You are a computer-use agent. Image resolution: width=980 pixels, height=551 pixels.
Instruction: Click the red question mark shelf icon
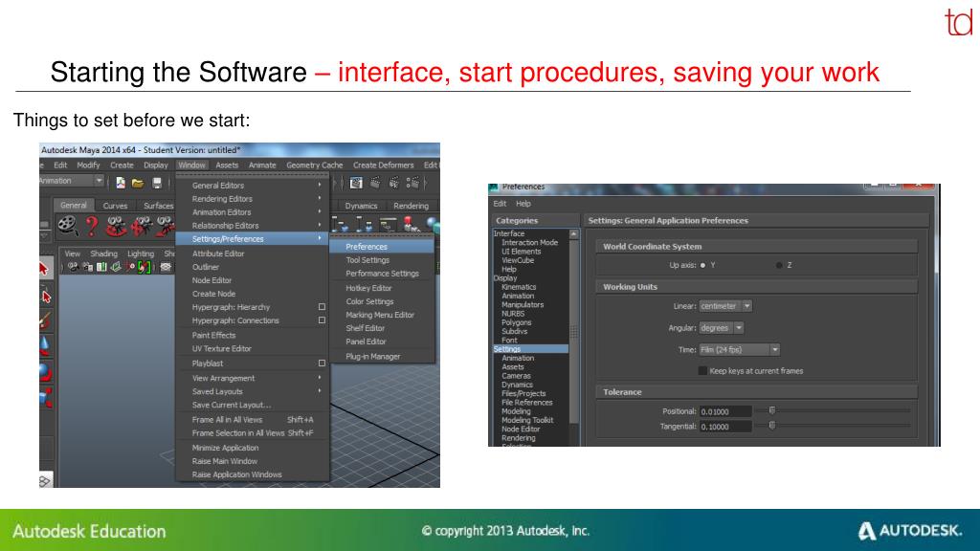[x=92, y=226]
